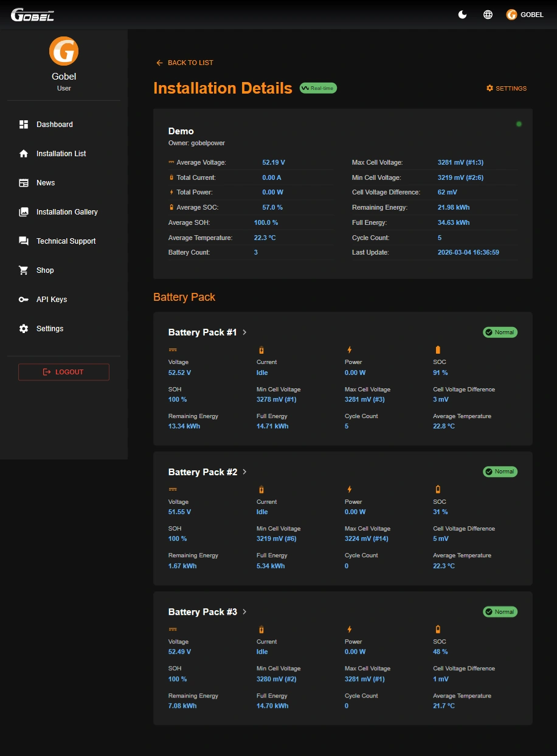Viewport: 557px width, 756px height.
Task: Click the Installation Gallery icon
Action: coord(24,212)
